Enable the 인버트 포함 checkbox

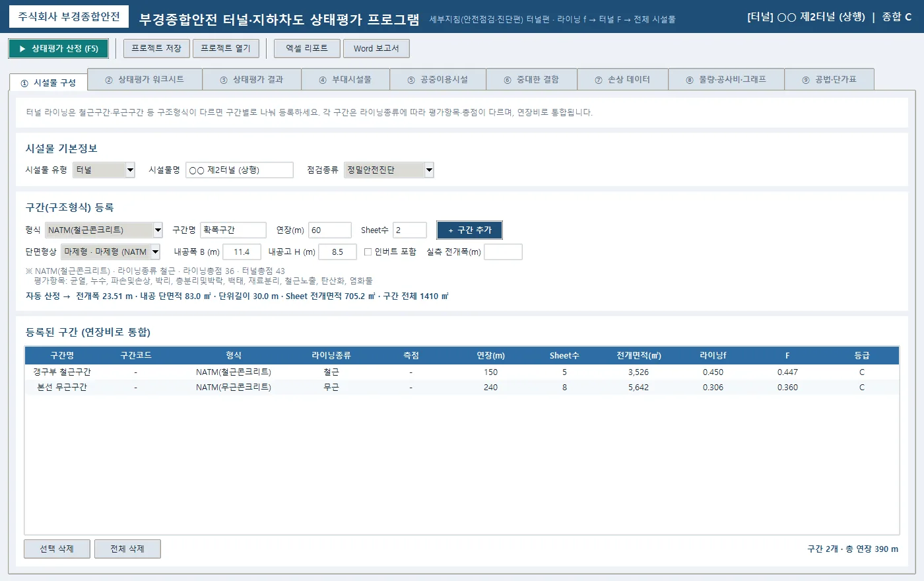[x=368, y=252]
